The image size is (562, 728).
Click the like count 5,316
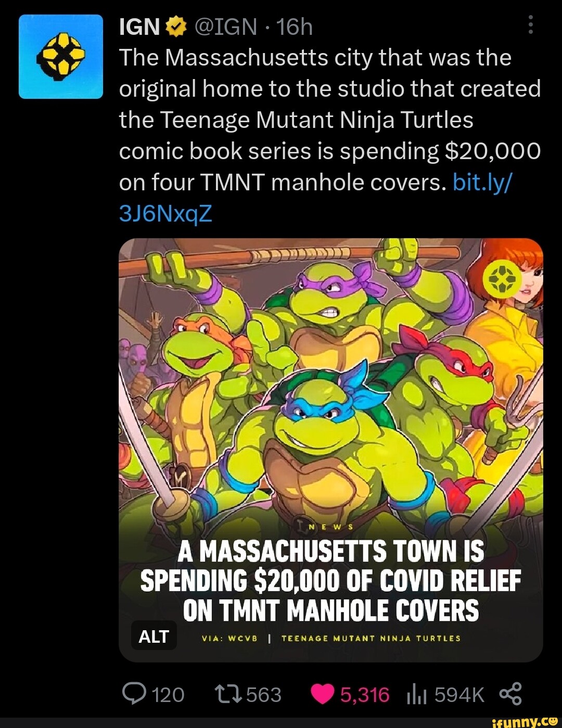pyautogui.click(x=363, y=694)
